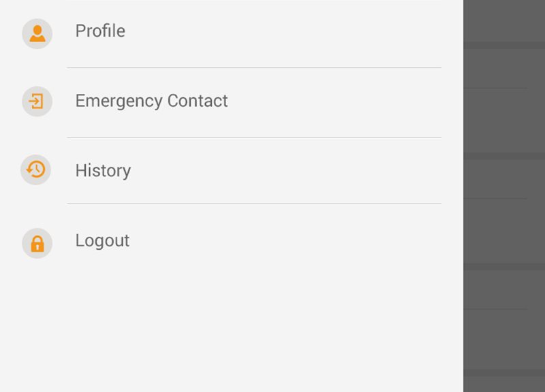Tap the orange padlock Logout icon
This screenshot has height=392, width=545.
pos(37,244)
